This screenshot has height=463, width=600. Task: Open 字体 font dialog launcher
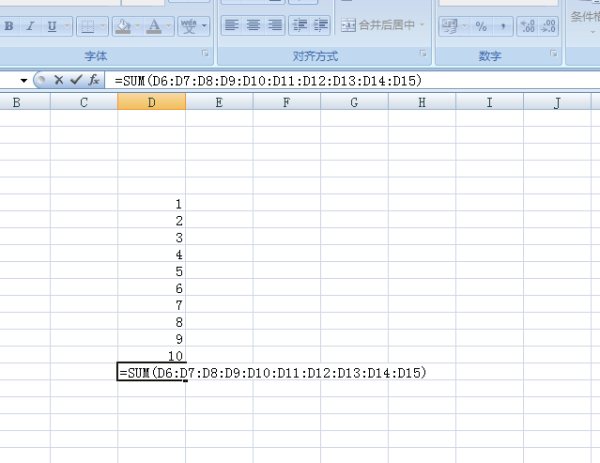coord(205,54)
